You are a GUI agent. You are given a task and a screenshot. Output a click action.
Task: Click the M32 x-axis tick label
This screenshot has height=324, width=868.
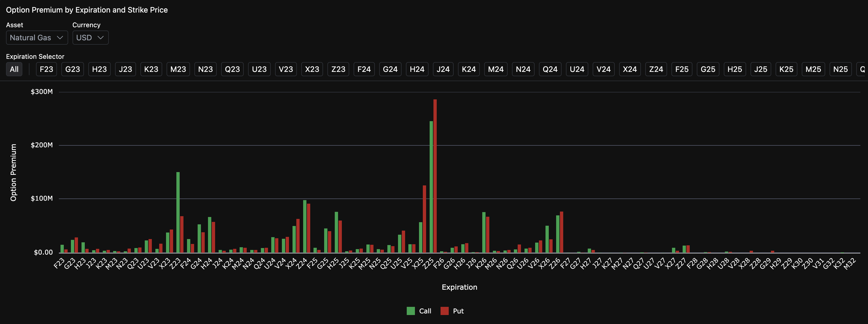click(849, 264)
